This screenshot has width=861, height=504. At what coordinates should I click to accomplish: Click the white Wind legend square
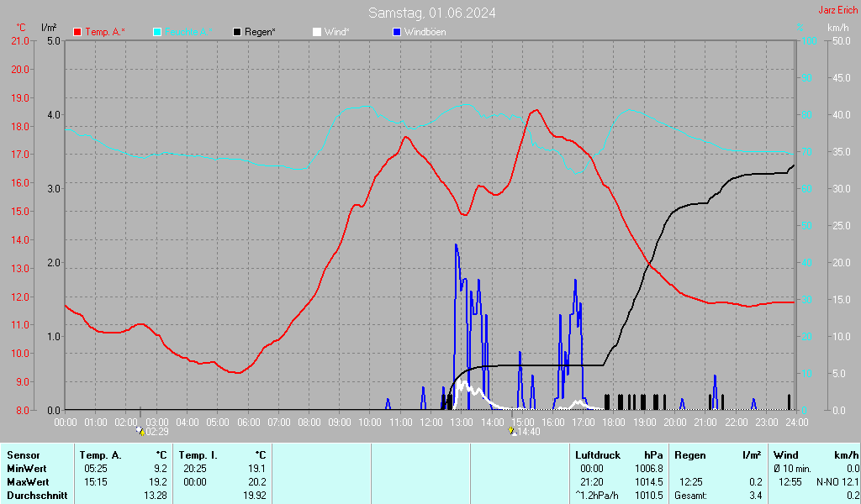tap(316, 32)
